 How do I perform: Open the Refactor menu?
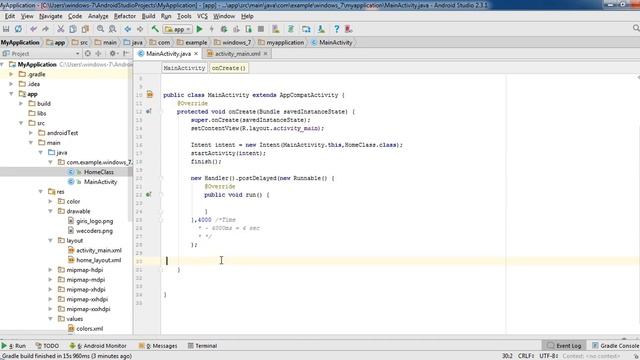pyautogui.click(x=124, y=16)
